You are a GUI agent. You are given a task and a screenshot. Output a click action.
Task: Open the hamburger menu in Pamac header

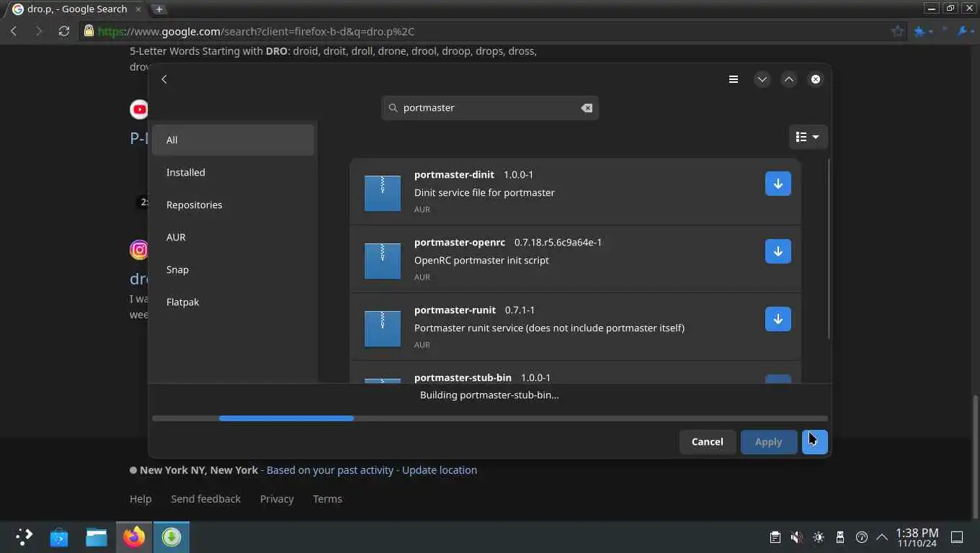(x=734, y=79)
